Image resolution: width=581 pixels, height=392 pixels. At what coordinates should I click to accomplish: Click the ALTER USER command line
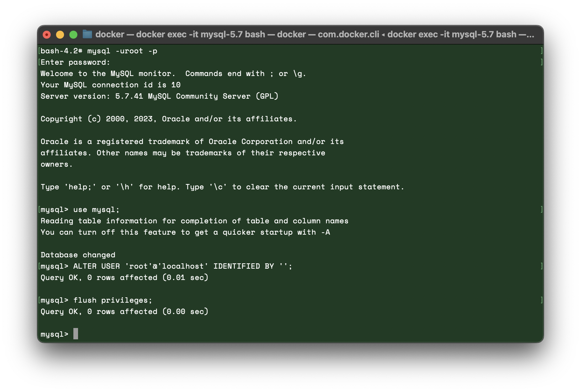(166, 266)
